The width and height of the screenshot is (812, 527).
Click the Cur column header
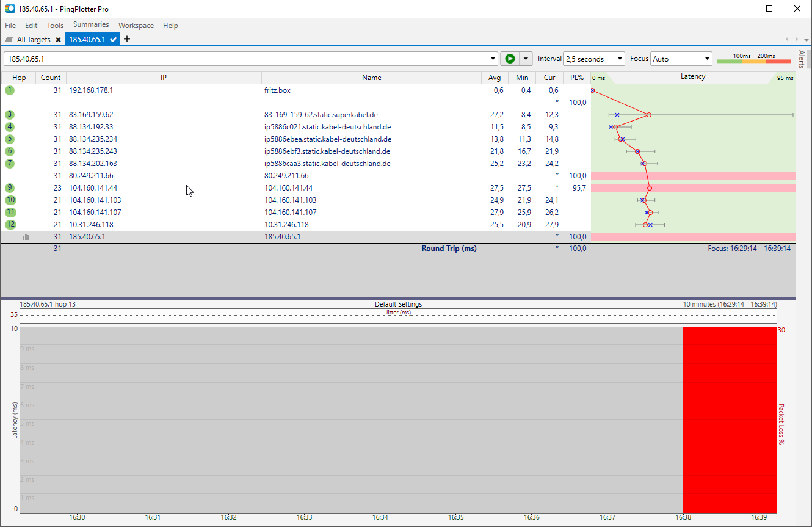549,78
